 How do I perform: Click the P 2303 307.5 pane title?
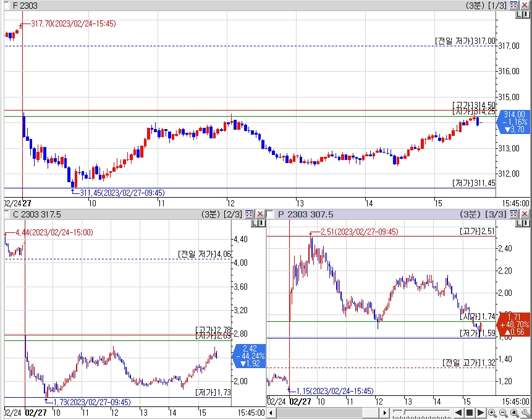pos(305,214)
